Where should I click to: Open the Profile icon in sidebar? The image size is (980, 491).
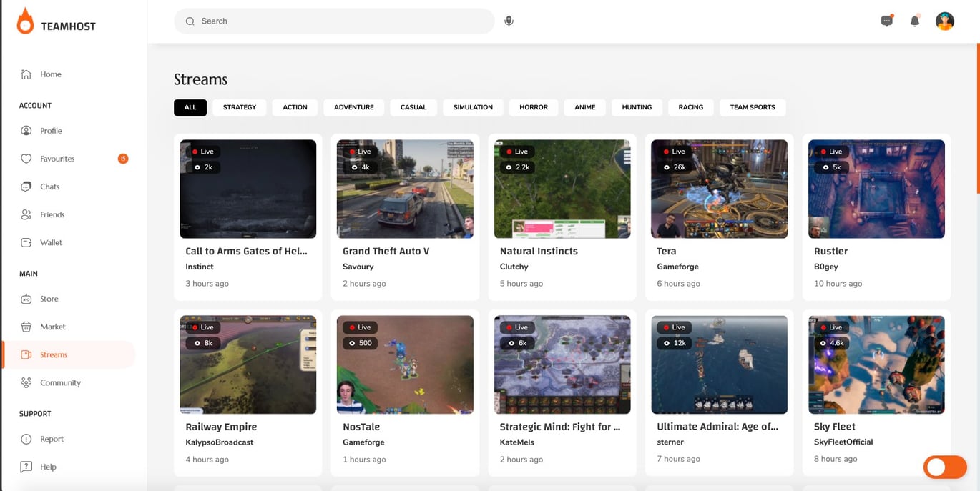(x=26, y=131)
